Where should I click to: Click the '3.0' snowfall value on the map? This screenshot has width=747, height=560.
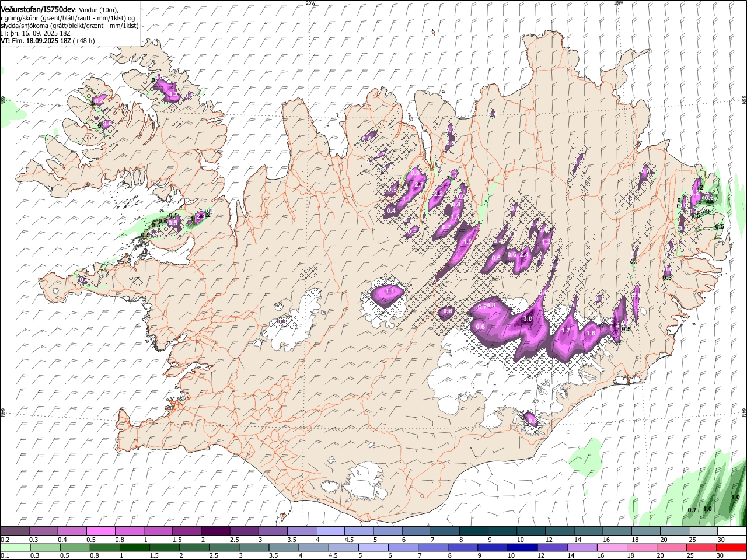[x=528, y=318]
